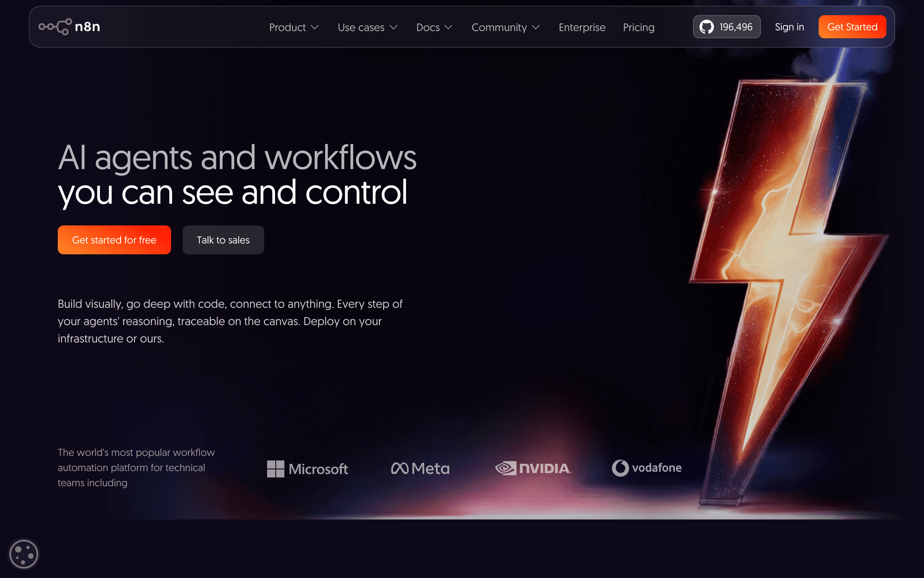This screenshot has height=578, width=924.
Task: Open cookie preferences icon
Action: point(24,554)
